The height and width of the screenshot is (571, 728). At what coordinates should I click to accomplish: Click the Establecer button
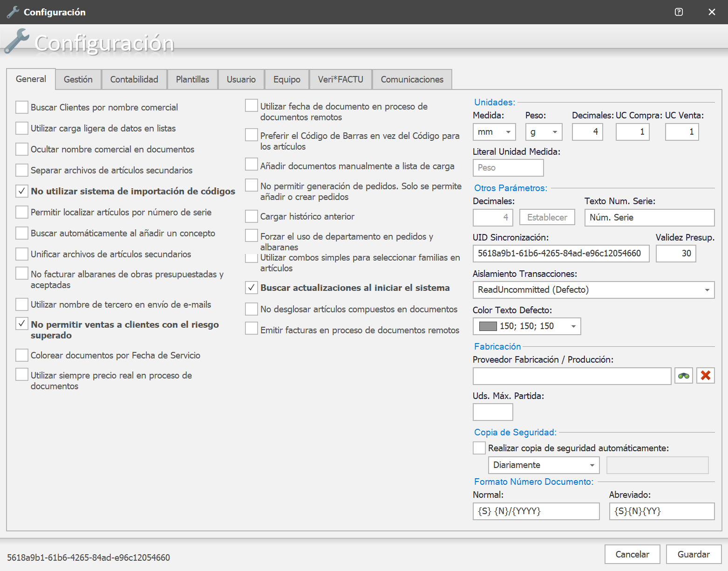tap(547, 217)
